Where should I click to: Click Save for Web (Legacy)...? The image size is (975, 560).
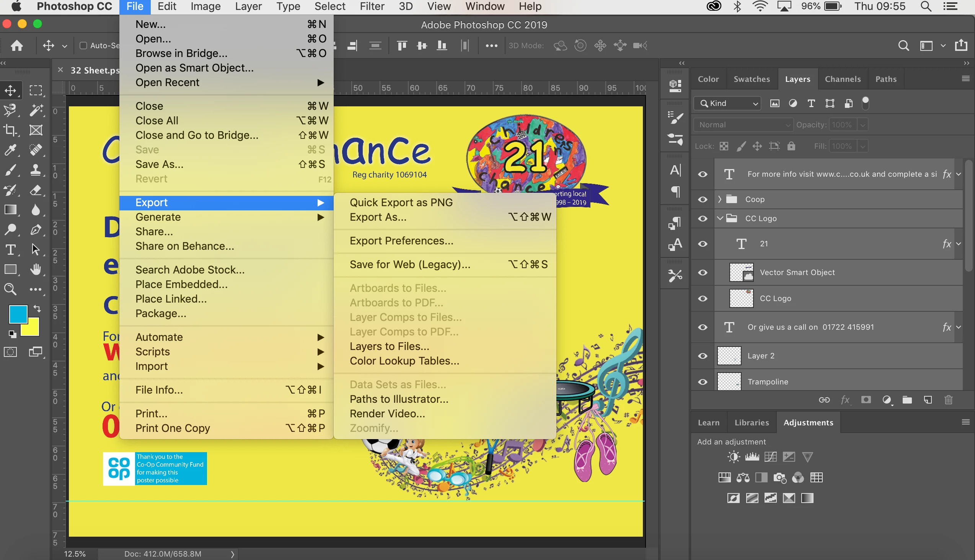coord(410,265)
